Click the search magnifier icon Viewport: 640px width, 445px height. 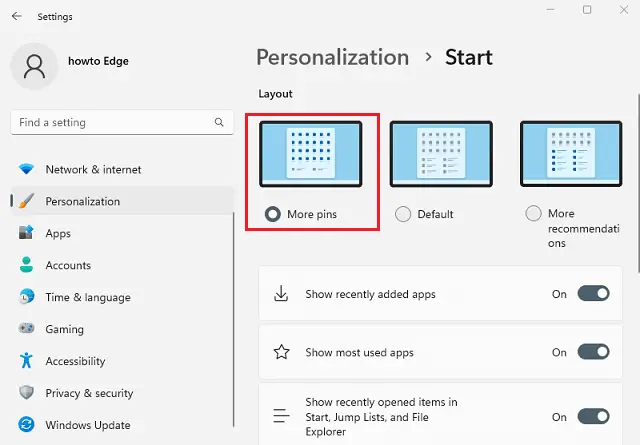point(219,122)
